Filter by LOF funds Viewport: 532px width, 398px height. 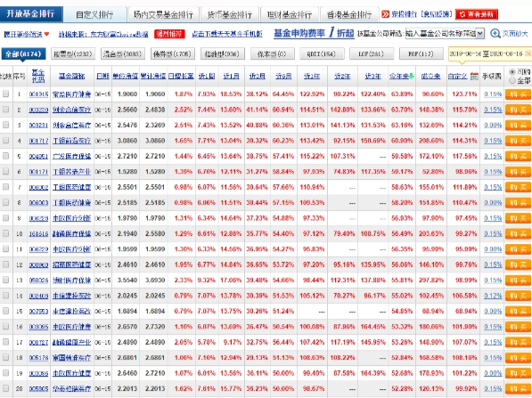pyautogui.click(x=372, y=53)
